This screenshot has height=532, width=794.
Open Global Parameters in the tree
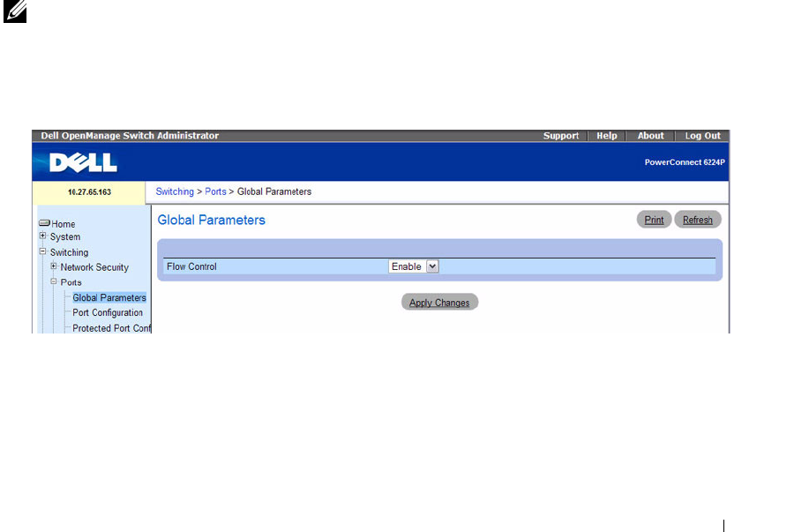pyautogui.click(x=109, y=297)
